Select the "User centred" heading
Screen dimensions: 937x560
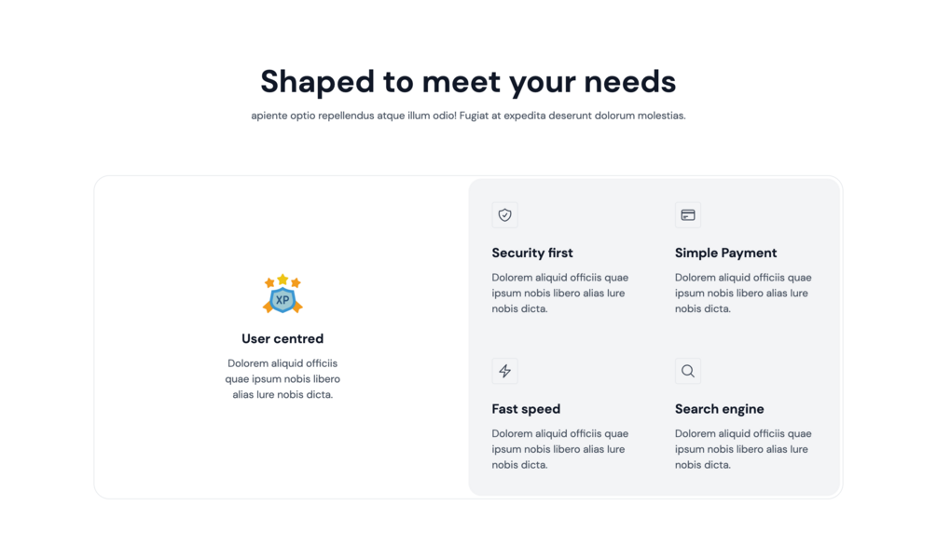coord(282,338)
